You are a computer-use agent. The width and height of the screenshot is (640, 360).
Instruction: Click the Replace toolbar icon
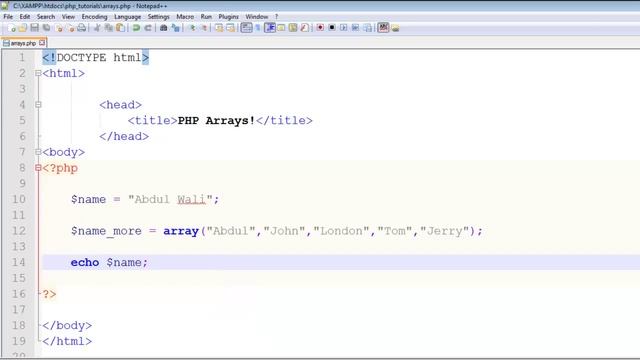pyautogui.click(x=176, y=28)
